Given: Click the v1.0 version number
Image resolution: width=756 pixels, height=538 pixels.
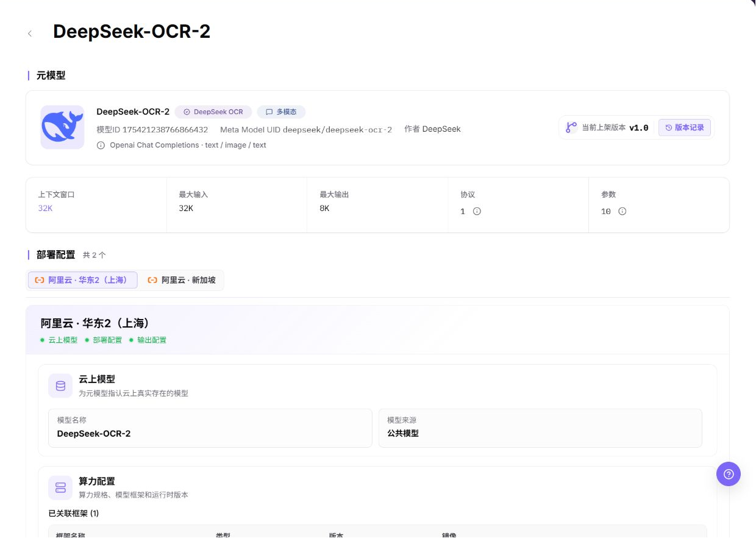Looking at the screenshot, I should coord(638,128).
